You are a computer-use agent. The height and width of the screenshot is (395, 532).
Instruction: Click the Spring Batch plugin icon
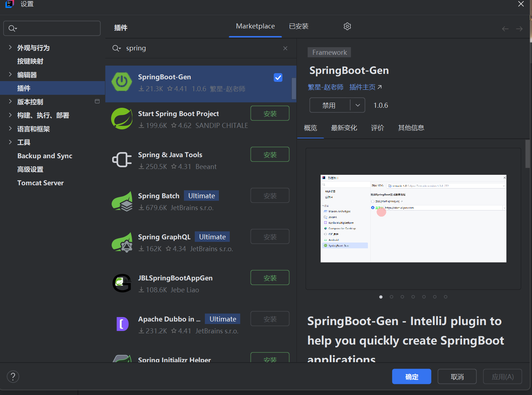122,201
